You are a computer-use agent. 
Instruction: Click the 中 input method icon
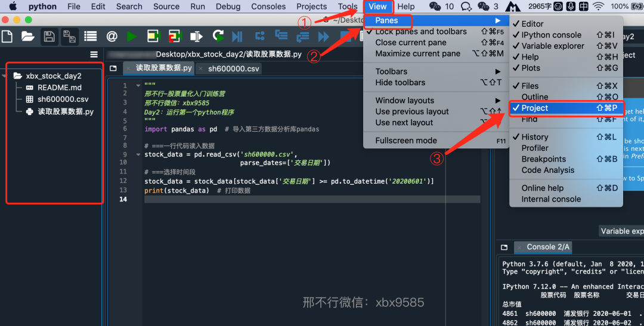click(x=584, y=6)
